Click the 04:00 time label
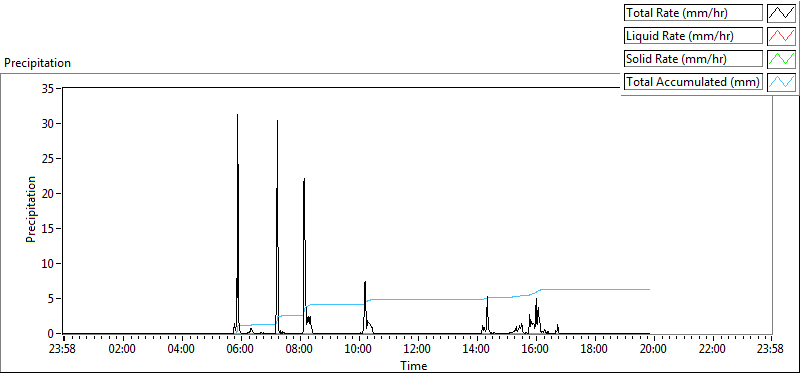This screenshot has height=373, width=800. tap(181, 350)
